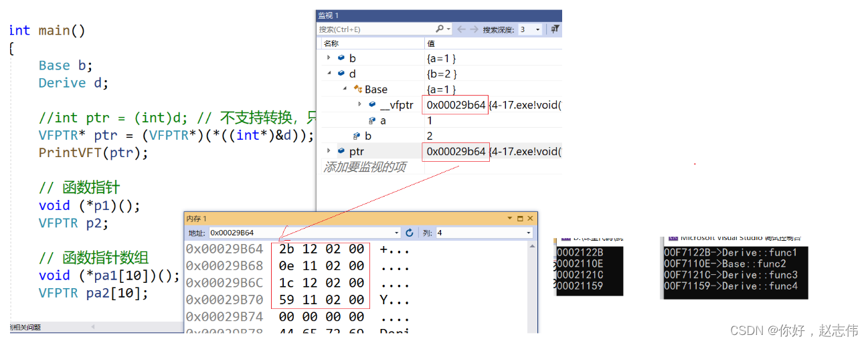This screenshot has width=868, height=343.
Task: Click the pin filter icon in Watch toolbar
Action: point(555,29)
